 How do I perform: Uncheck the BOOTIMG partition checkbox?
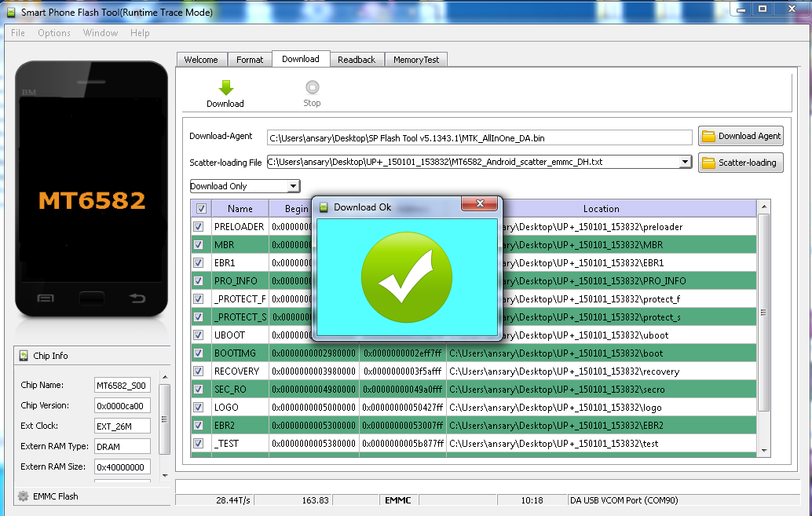tap(199, 353)
